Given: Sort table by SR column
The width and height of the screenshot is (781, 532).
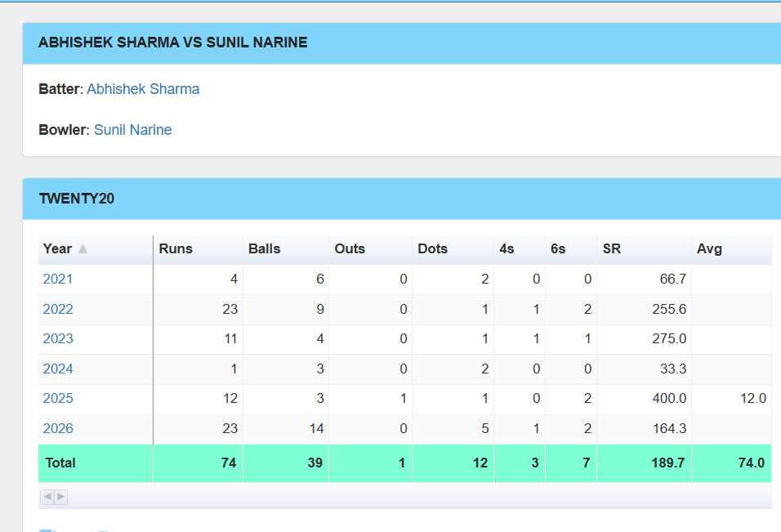Looking at the screenshot, I should point(645,249).
